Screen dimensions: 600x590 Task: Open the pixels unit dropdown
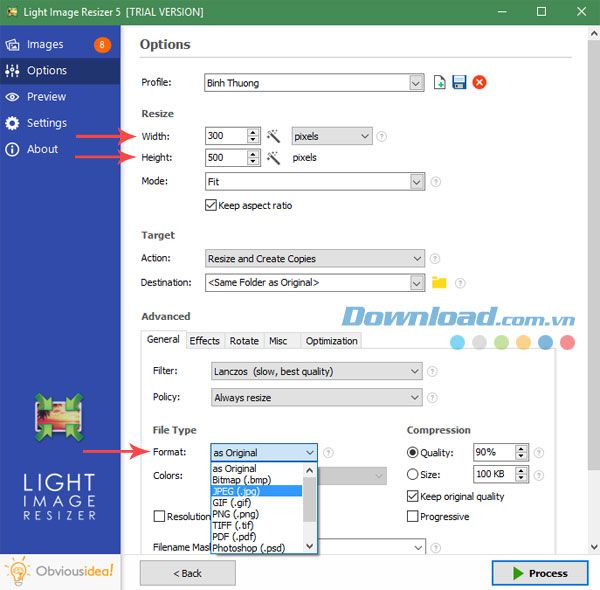coord(332,136)
